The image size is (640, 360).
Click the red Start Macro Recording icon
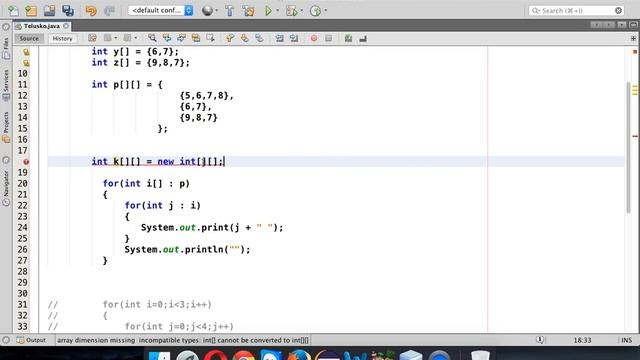click(x=314, y=38)
